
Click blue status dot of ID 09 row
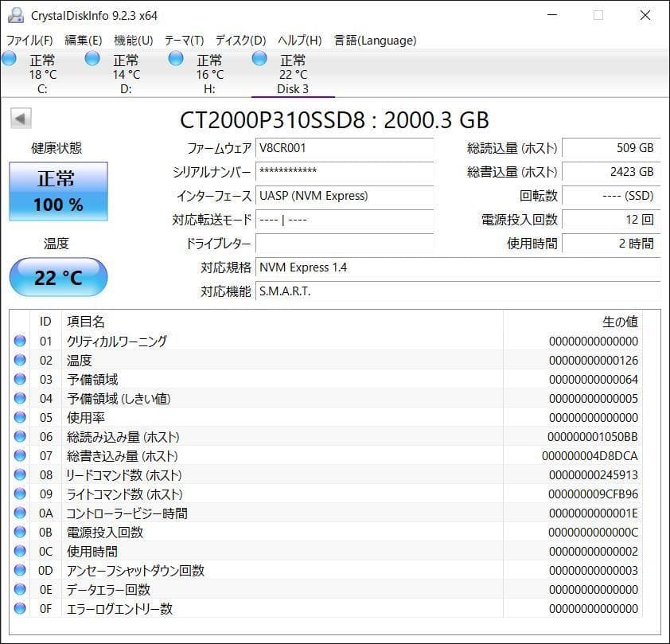pyautogui.click(x=20, y=494)
